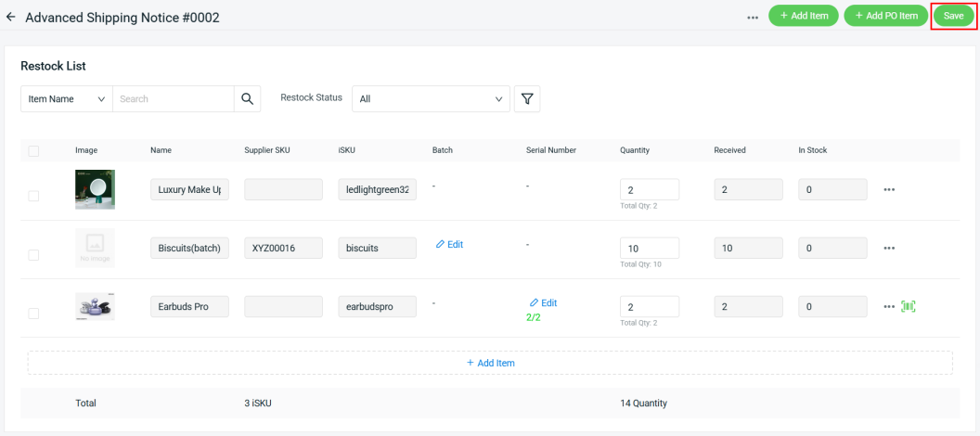The image size is (980, 436).
Task: Edit serial number for Earbuds Pro
Action: coord(543,303)
